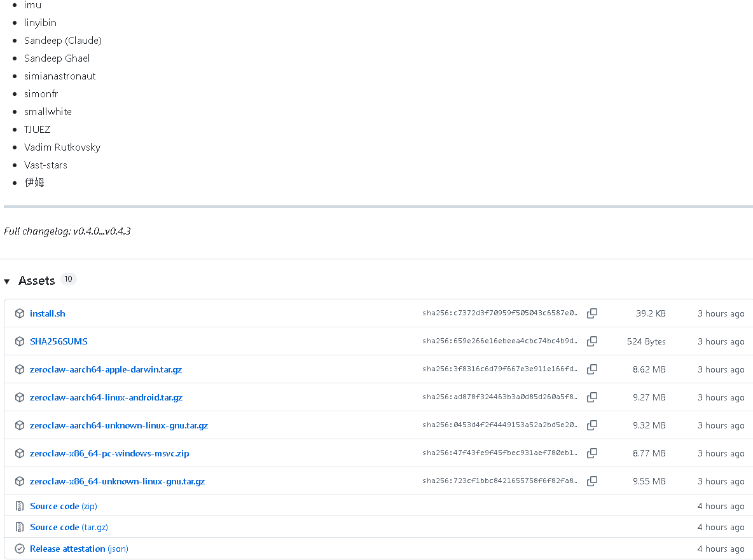Click package icon beside install.sh
The width and height of the screenshot is (753, 560).
click(20, 313)
